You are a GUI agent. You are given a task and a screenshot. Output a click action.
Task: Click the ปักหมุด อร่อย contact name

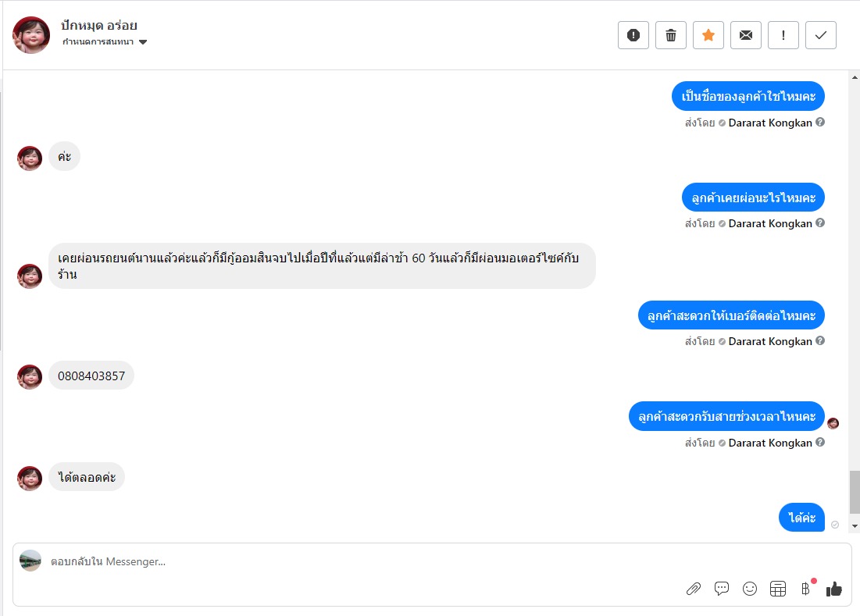[99, 26]
